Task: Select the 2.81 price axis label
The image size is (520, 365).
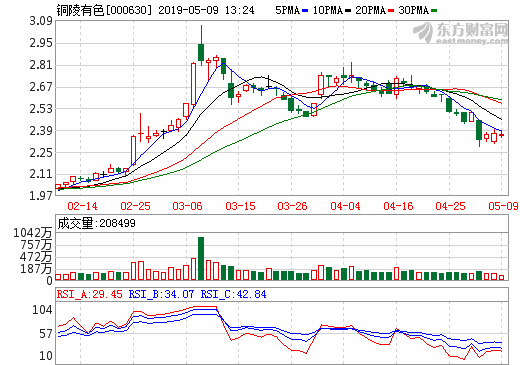Action: [41, 65]
